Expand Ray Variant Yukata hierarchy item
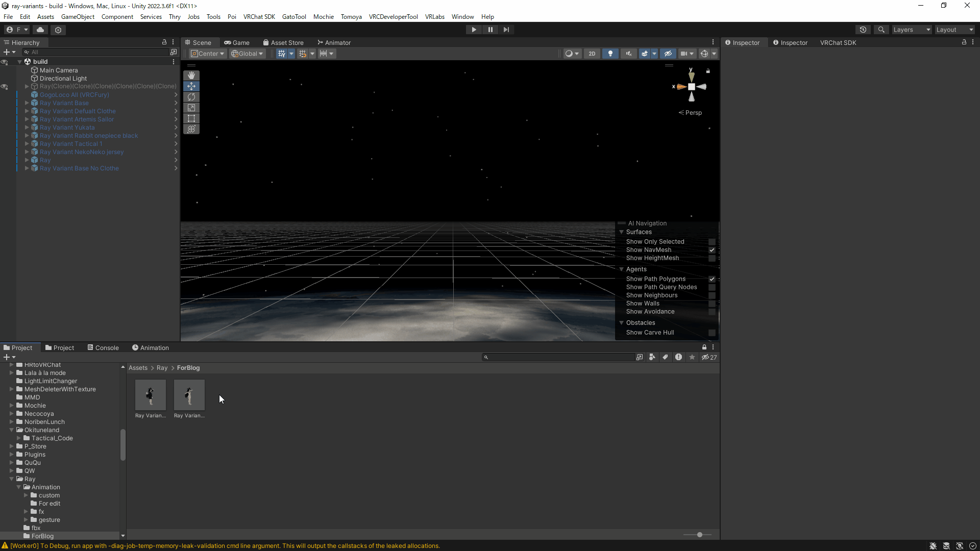This screenshot has width=980, height=551. (27, 128)
